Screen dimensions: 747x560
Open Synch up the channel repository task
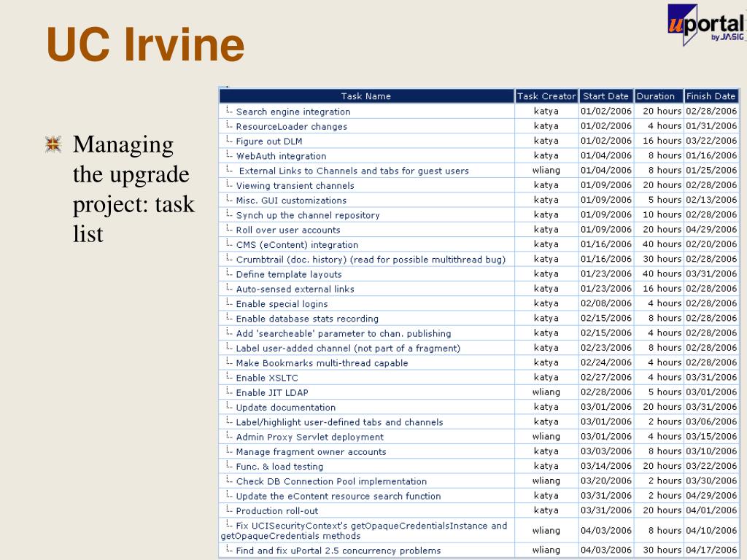(x=308, y=215)
